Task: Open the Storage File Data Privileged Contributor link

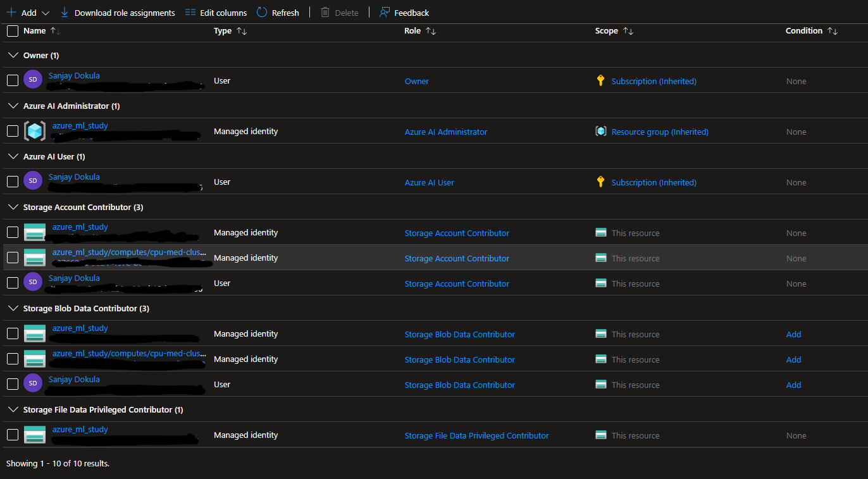Action: click(x=476, y=436)
